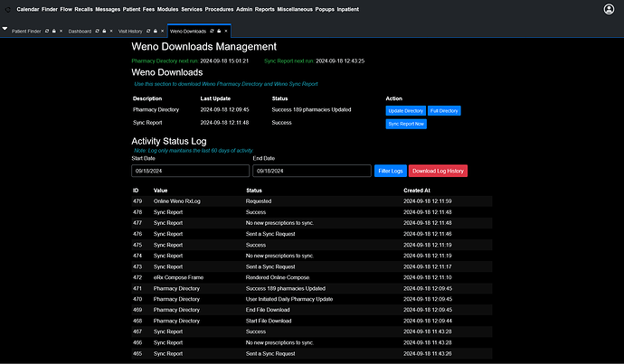The image size is (624, 364).
Task: Refresh the Dashboard tab
Action: pyautogui.click(x=97, y=31)
